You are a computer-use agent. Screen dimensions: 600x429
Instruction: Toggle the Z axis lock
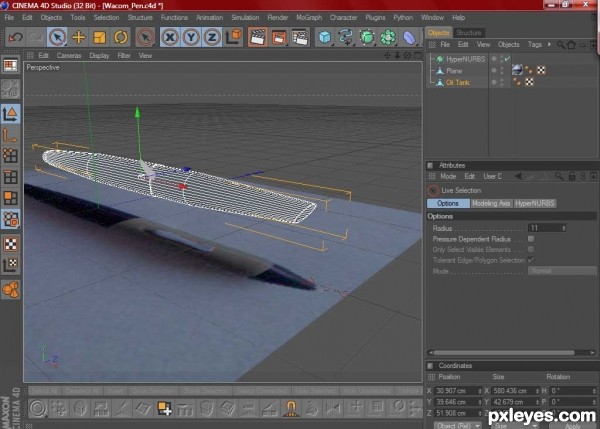click(212, 37)
